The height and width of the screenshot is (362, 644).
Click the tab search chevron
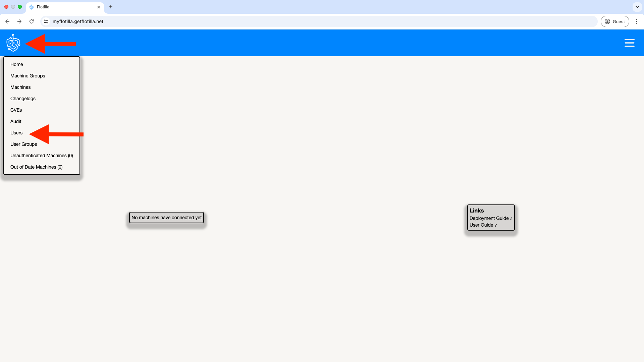(x=637, y=7)
